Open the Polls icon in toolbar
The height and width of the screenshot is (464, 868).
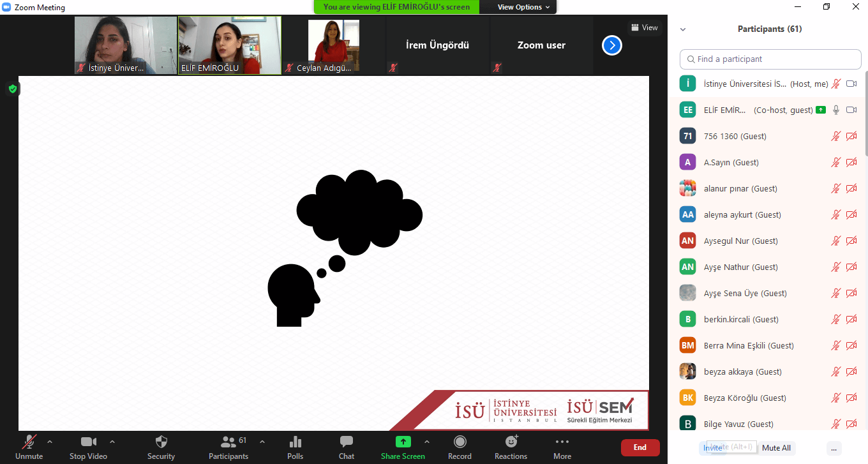pos(295,442)
